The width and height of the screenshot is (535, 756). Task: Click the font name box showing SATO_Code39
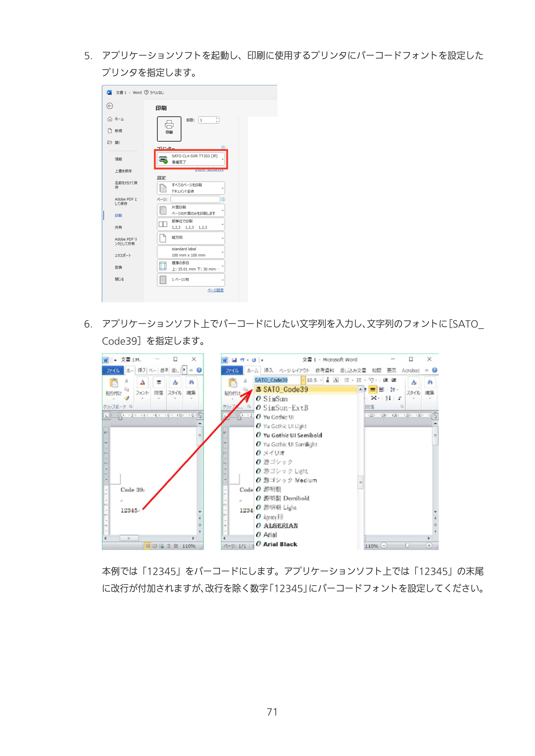point(278,380)
